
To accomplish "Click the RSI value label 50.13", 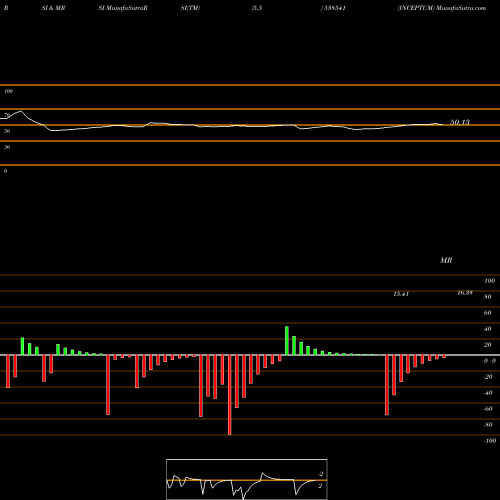I will 460,122.
